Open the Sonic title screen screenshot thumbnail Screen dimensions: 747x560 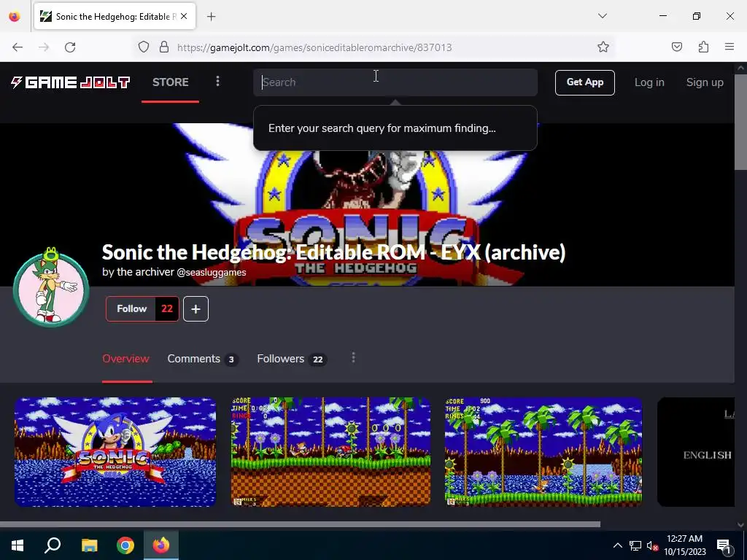pos(115,452)
